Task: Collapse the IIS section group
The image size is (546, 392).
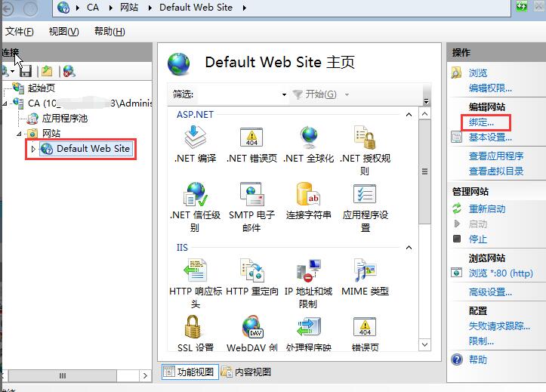Action: point(409,248)
